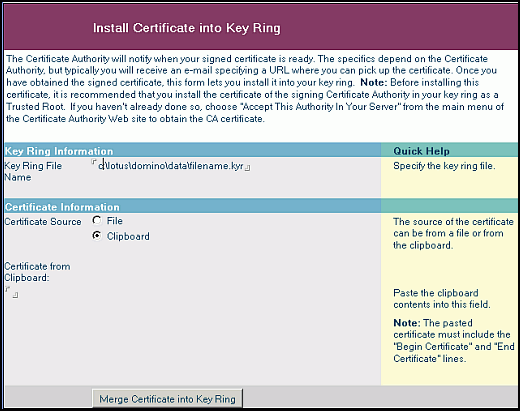The height and width of the screenshot is (411, 520).
Task: Click the Install Certificate into Key Ring title
Action: point(186,28)
